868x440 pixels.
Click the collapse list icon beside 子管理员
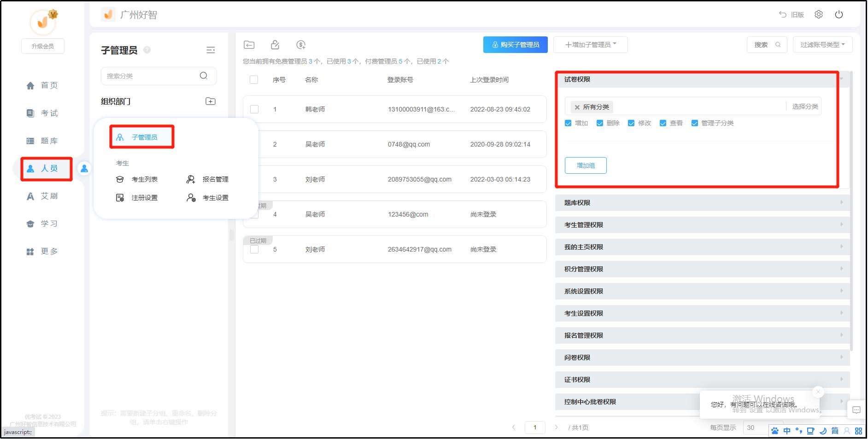211,50
